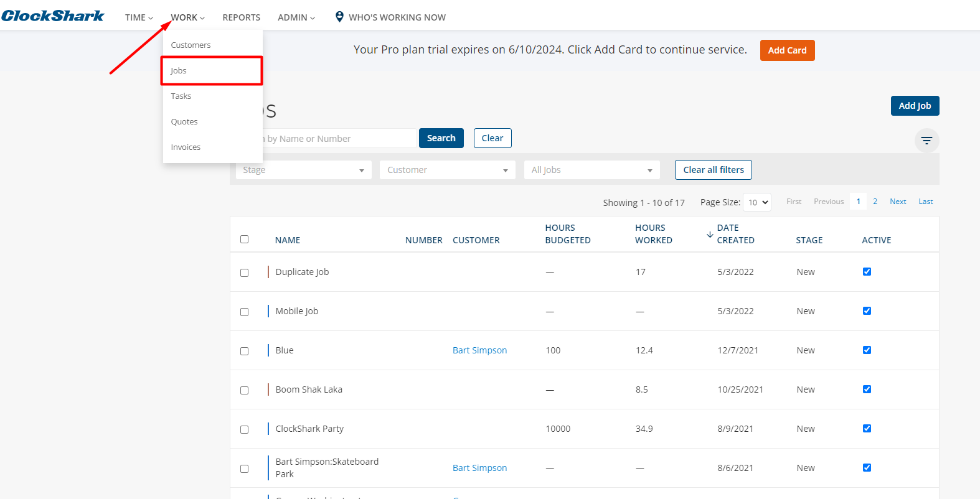Image resolution: width=980 pixels, height=499 pixels.
Task: Focus the job search field
Action: click(339, 138)
